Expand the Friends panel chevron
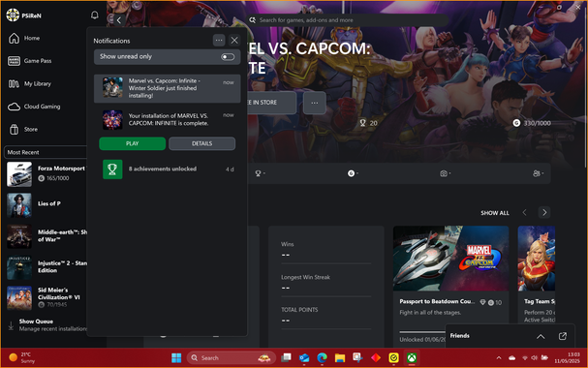 tap(541, 336)
